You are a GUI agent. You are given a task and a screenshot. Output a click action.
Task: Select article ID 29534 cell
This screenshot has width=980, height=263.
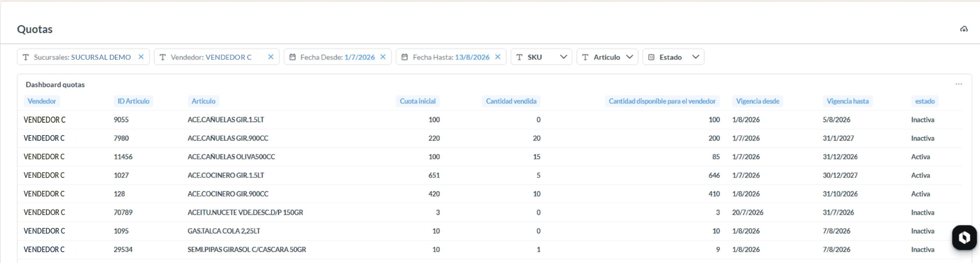(123, 250)
